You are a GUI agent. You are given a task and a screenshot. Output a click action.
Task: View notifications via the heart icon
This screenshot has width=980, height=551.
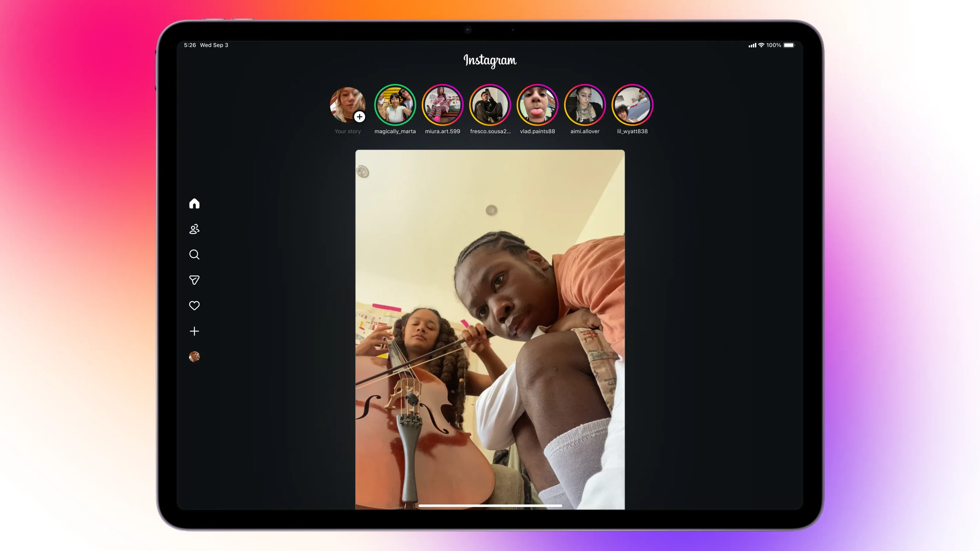point(194,305)
